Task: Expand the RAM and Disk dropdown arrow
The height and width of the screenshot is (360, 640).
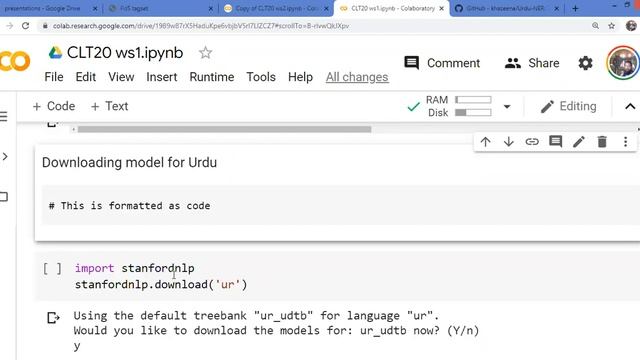Action: tap(507, 107)
